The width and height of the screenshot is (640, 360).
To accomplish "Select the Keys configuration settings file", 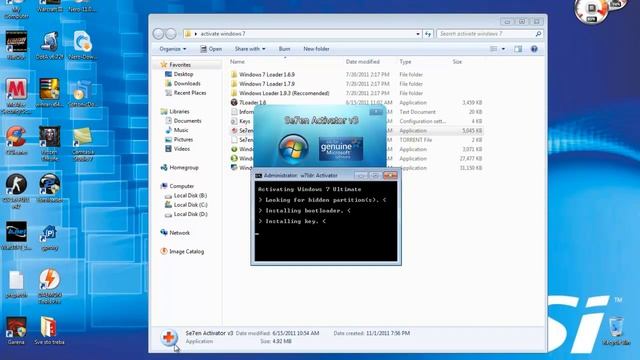I will point(244,121).
